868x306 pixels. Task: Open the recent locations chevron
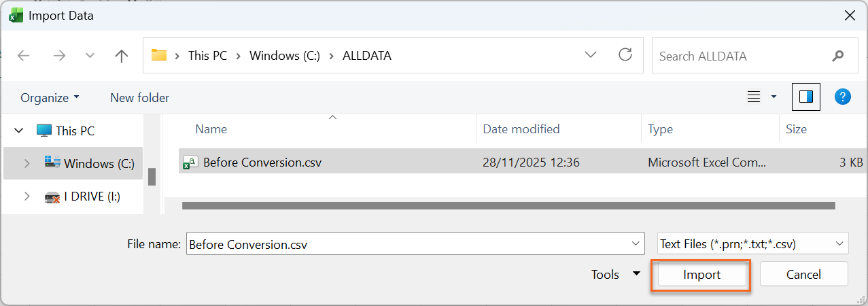click(90, 56)
